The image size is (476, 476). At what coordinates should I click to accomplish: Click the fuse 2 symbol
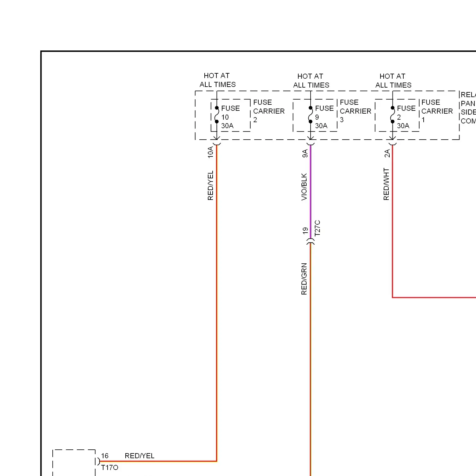[x=393, y=115]
